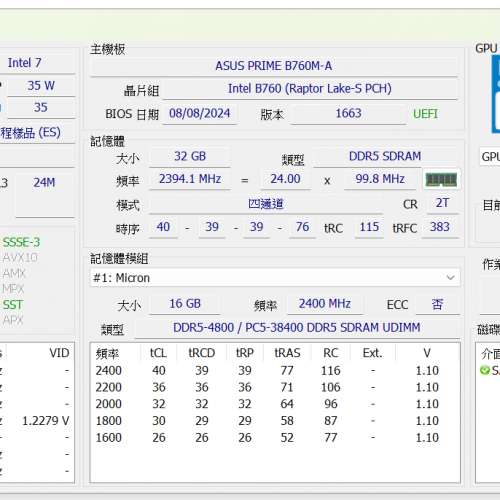
Task: Click the 35 W TDP value
Action: (x=41, y=86)
